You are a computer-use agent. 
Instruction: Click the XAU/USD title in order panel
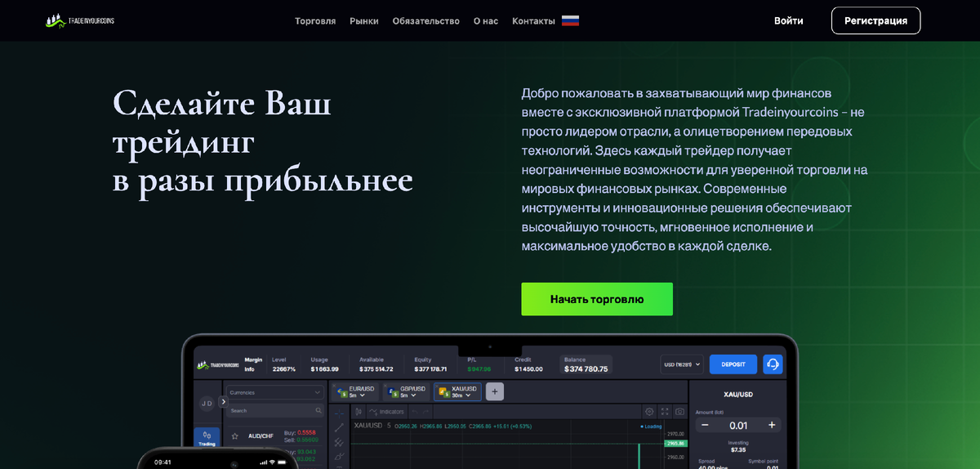click(738, 395)
